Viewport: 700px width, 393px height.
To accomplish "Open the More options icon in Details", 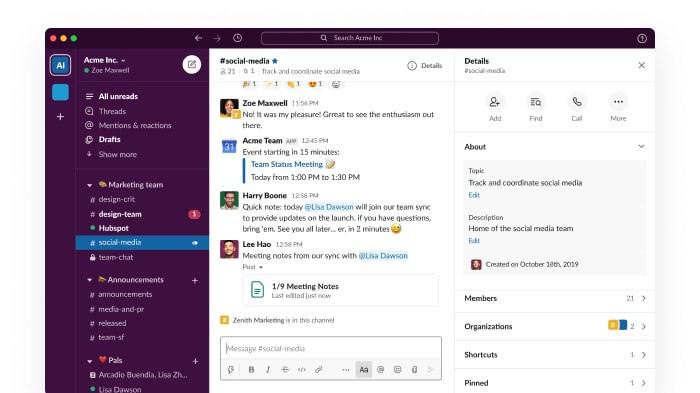I will 618,102.
